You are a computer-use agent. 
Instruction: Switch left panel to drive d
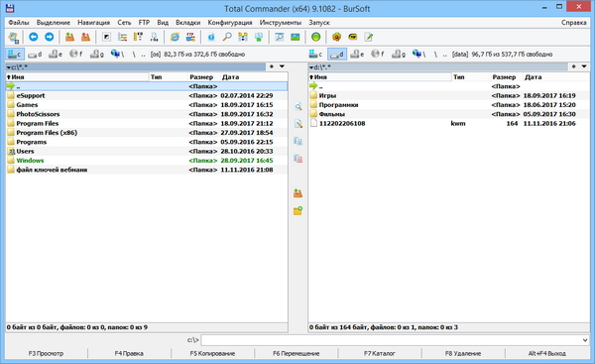(35, 55)
